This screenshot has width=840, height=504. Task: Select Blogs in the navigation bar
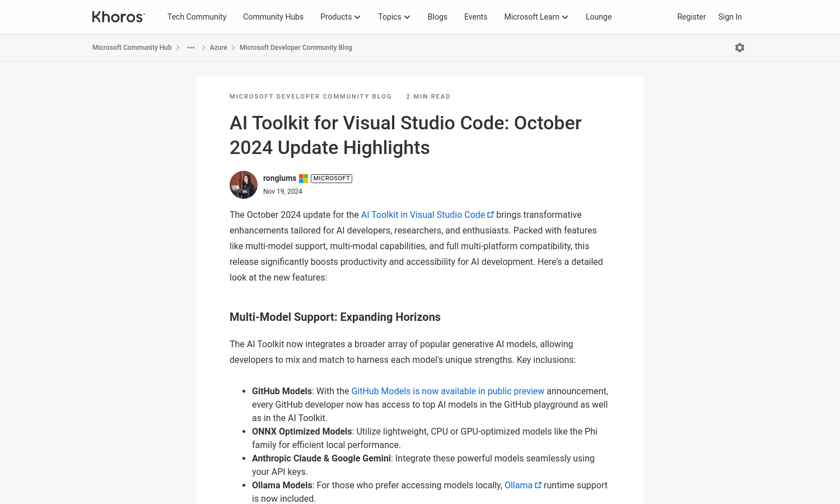(x=437, y=17)
